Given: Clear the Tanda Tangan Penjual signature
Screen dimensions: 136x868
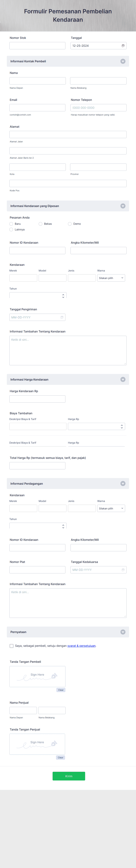Looking at the screenshot, I should click(60, 757).
